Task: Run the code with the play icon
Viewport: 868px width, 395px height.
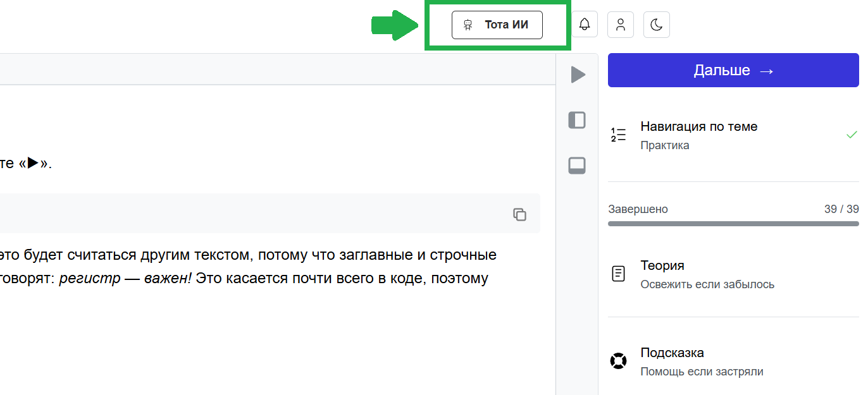Action: click(x=577, y=75)
